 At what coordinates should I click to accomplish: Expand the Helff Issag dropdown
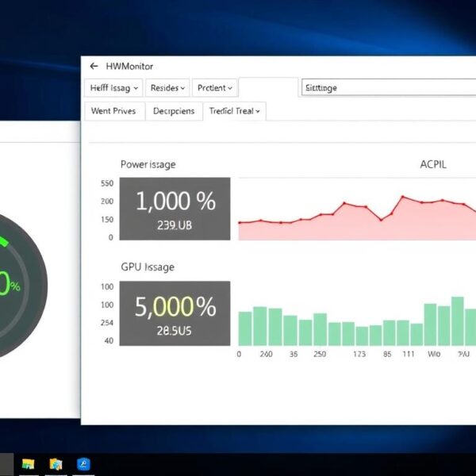113,88
